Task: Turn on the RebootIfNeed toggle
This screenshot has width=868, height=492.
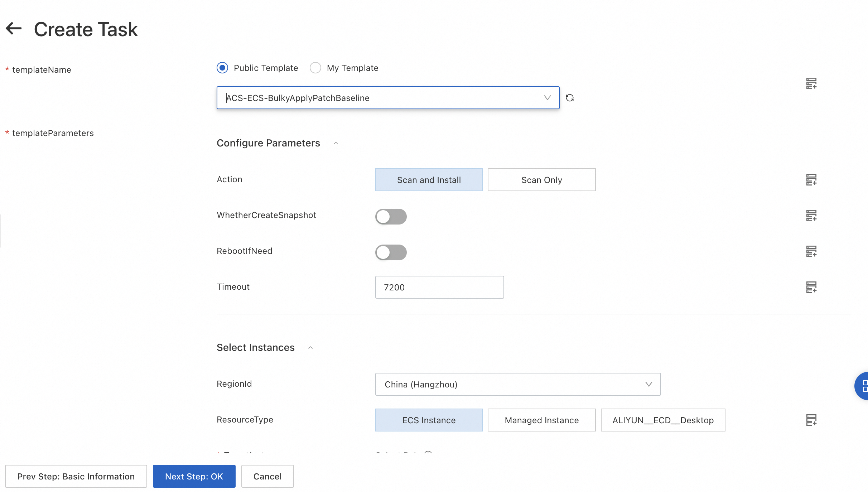Action: (x=391, y=252)
